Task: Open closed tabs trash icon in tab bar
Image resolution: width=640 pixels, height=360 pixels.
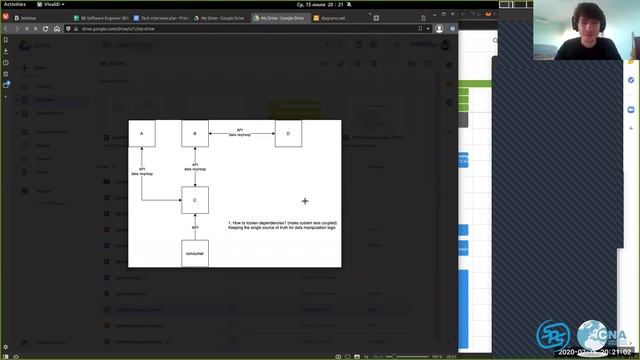Action: tap(423, 18)
